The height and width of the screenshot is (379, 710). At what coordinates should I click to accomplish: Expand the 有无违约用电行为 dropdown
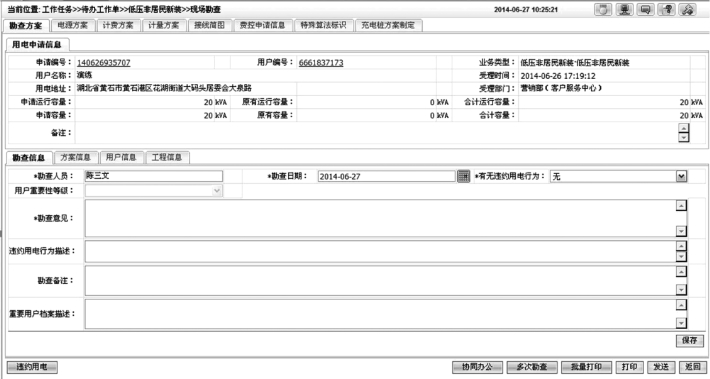point(681,176)
